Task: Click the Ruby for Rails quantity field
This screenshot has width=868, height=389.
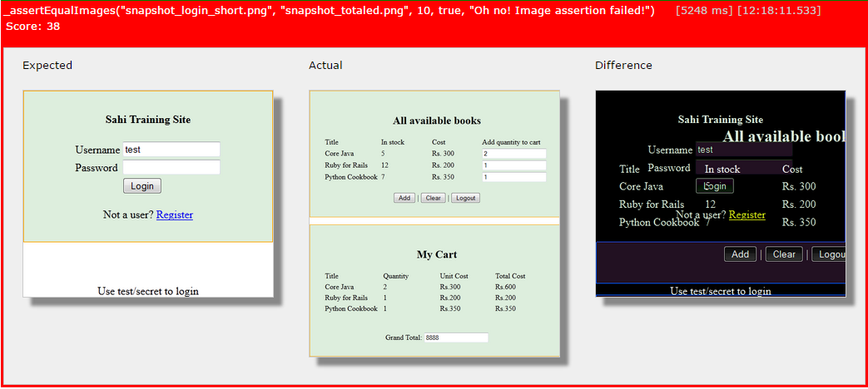Action: (x=513, y=165)
